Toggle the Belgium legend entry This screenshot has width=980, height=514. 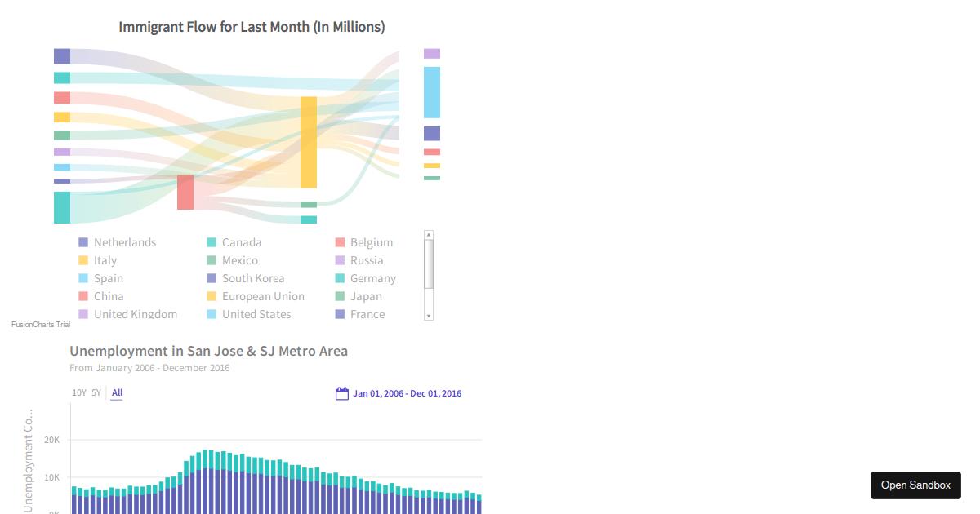pos(371,242)
